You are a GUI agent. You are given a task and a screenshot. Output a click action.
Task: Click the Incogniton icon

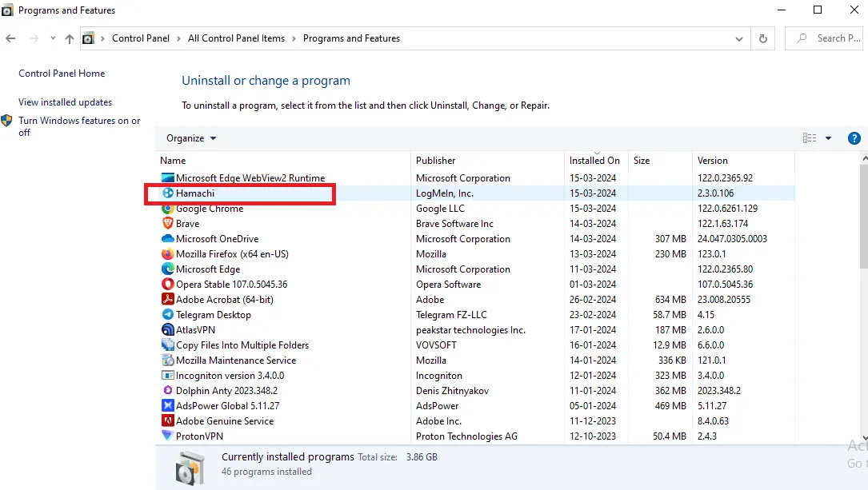pyautogui.click(x=167, y=376)
